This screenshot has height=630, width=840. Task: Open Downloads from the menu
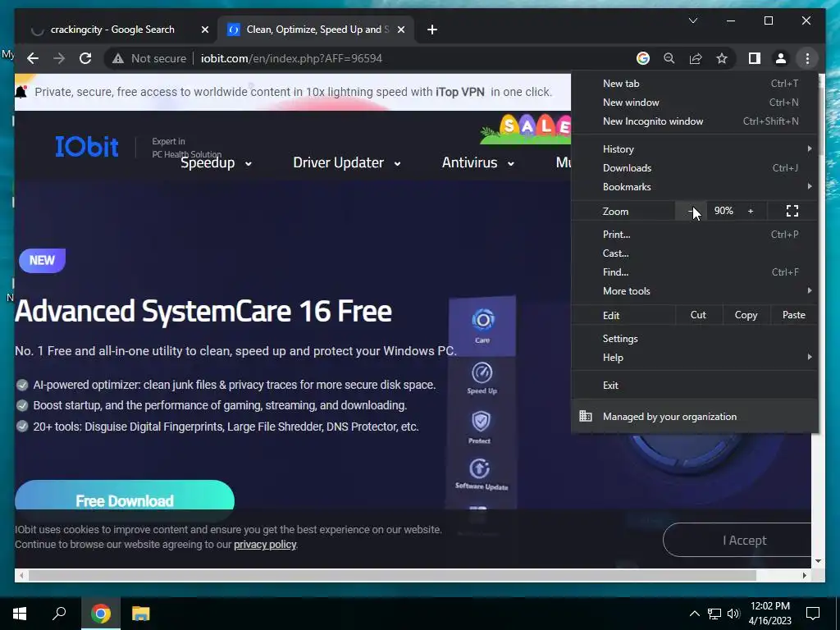pos(695,167)
